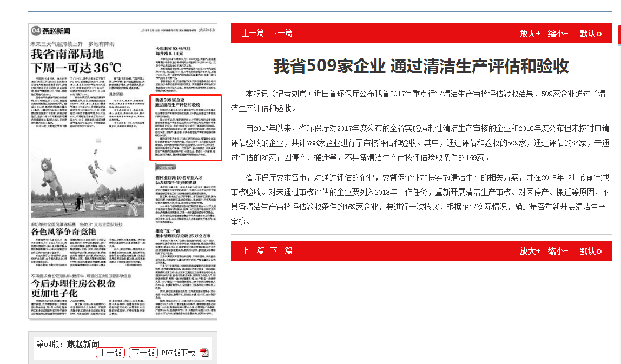Screen dimensions: 621x364
Task: Shrink text using top 缩小- button
Action: (x=558, y=34)
